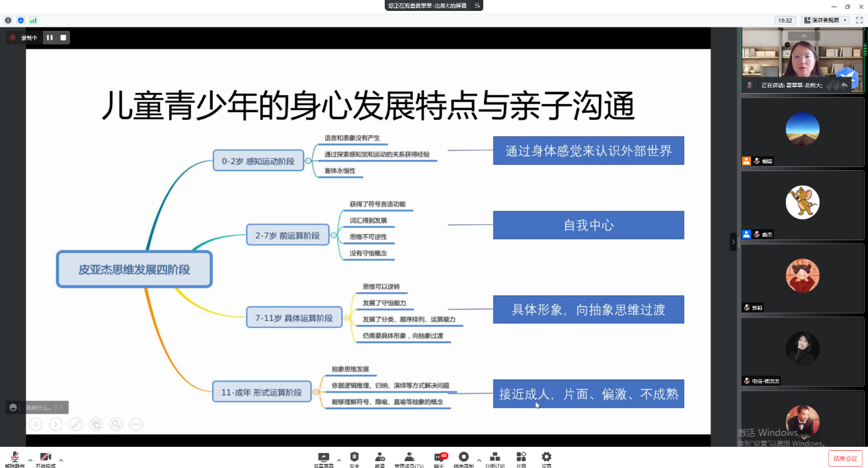
Task: Open the Share Screen (共享屏幕) tool
Action: pyautogui.click(x=324, y=458)
